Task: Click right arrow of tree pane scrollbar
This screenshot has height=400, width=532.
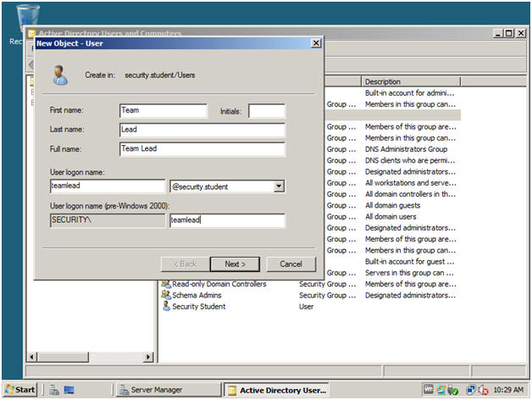Action: tap(148, 357)
